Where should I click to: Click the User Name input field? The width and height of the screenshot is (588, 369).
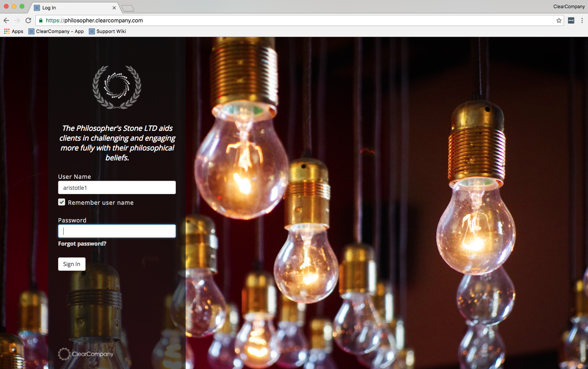click(117, 187)
